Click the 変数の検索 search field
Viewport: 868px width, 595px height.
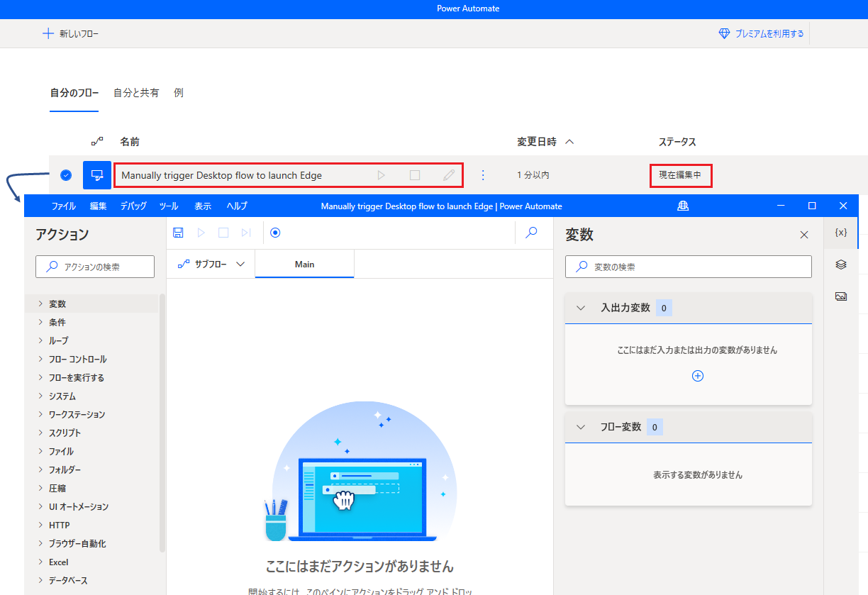pos(689,267)
